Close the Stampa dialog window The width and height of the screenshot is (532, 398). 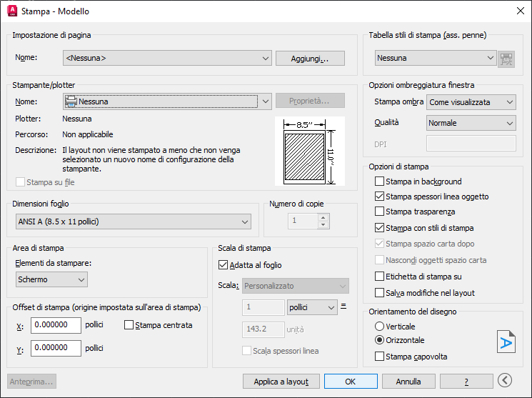point(520,11)
